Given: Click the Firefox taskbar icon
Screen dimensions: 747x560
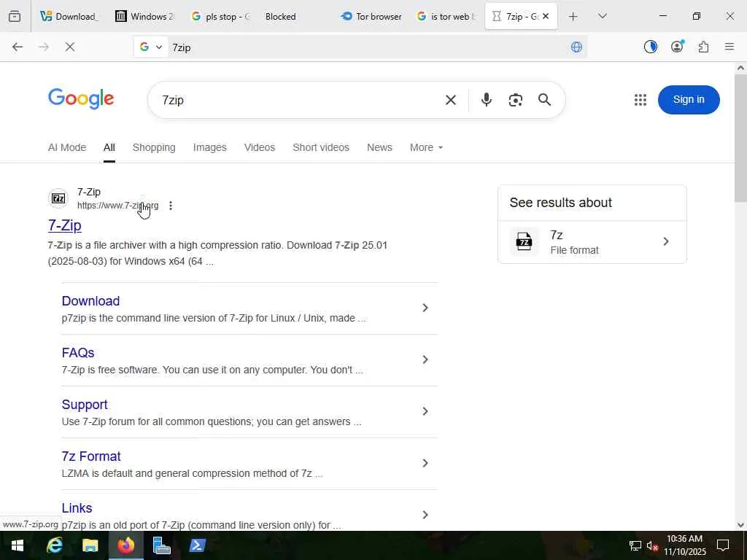Looking at the screenshot, I should (x=125, y=545).
